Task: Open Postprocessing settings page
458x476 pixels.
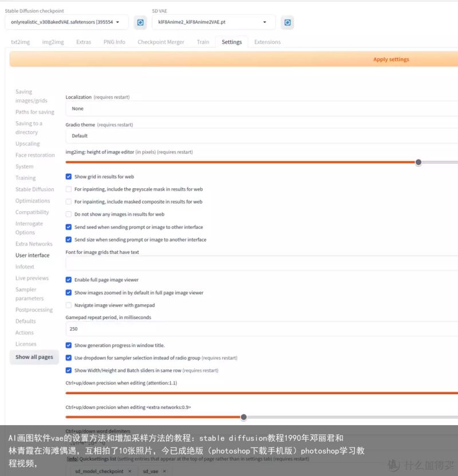Action: pos(34,310)
